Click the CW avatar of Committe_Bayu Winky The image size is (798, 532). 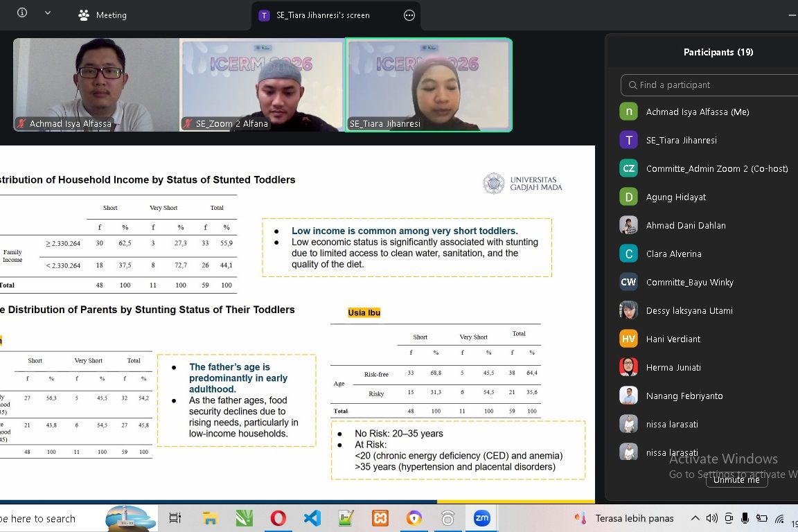(628, 282)
